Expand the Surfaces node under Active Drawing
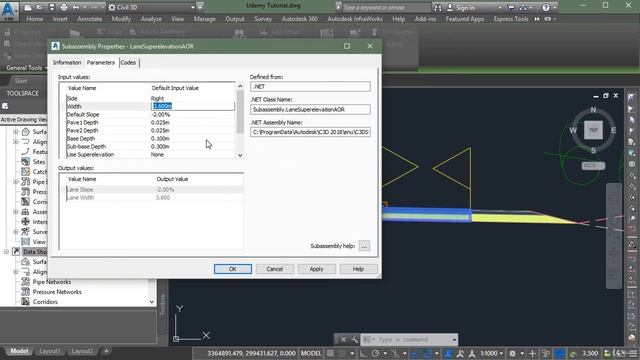The width and height of the screenshot is (640, 360). (x=16, y=132)
